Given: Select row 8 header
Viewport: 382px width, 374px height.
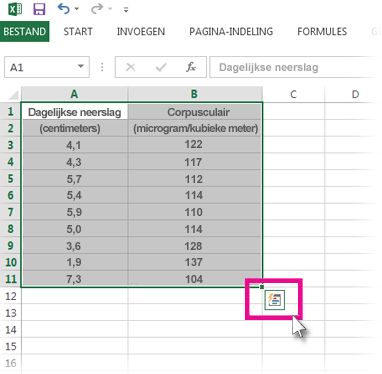Looking at the screenshot, I should (11, 229).
